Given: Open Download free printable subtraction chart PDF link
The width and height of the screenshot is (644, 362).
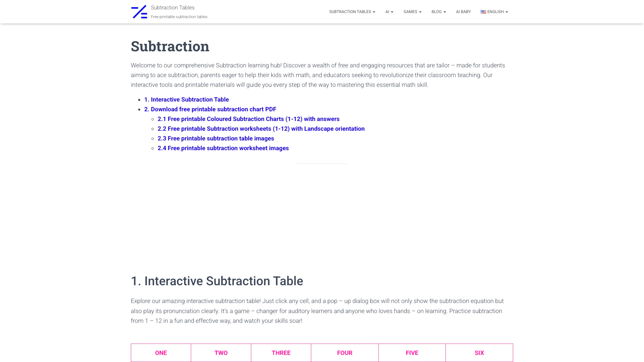Looking at the screenshot, I should point(210,109).
